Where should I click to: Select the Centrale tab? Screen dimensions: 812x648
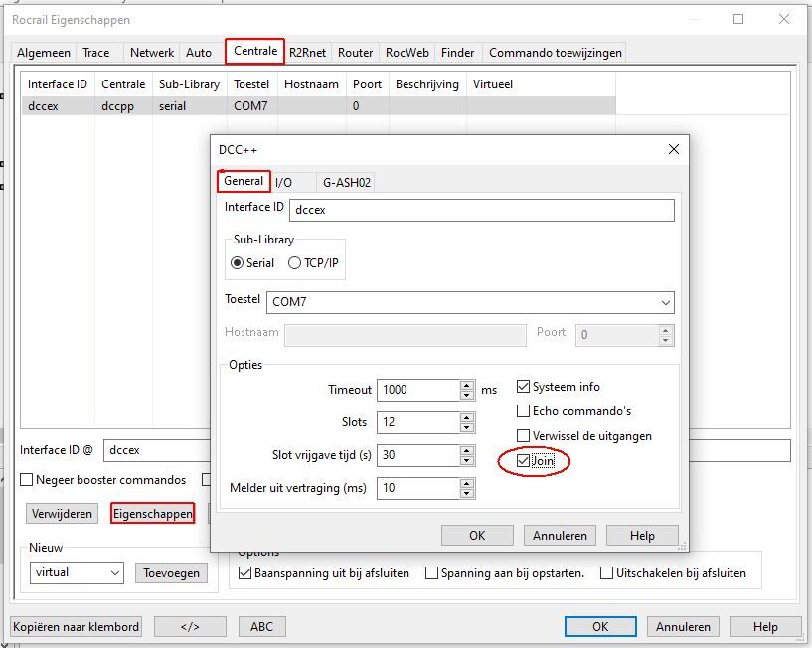click(255, 51)
